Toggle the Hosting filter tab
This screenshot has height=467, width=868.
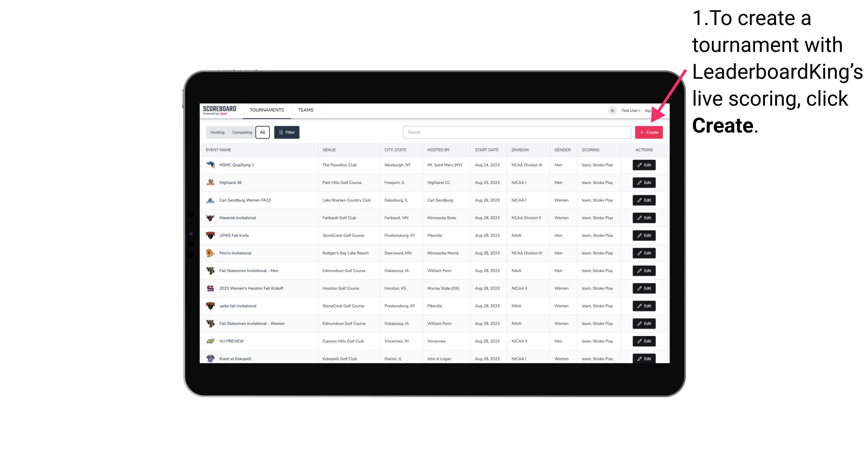coord(217,132)
